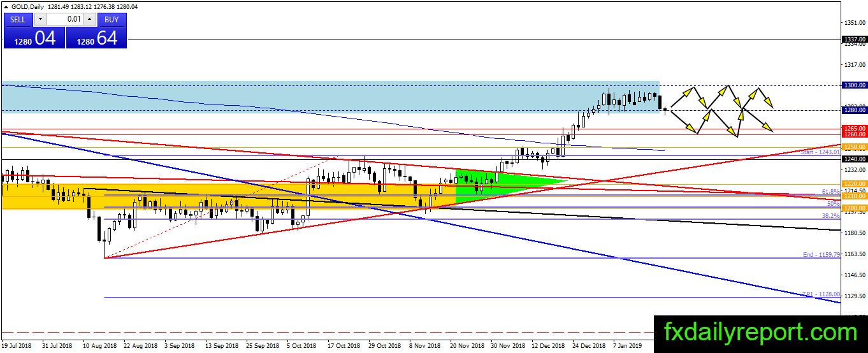Select the red 1265.00 level label

coord(853,128)
